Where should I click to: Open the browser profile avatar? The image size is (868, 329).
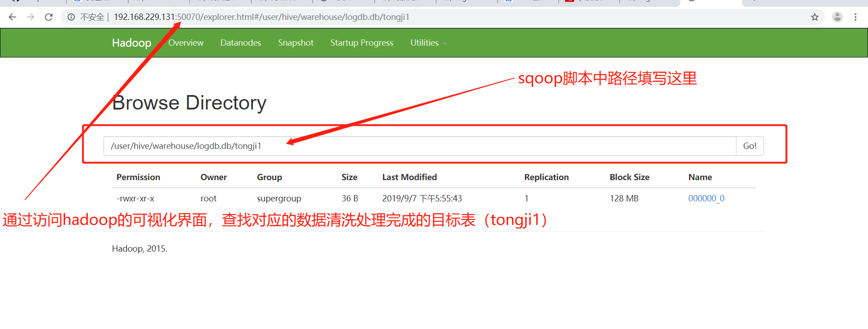[837, 17]
